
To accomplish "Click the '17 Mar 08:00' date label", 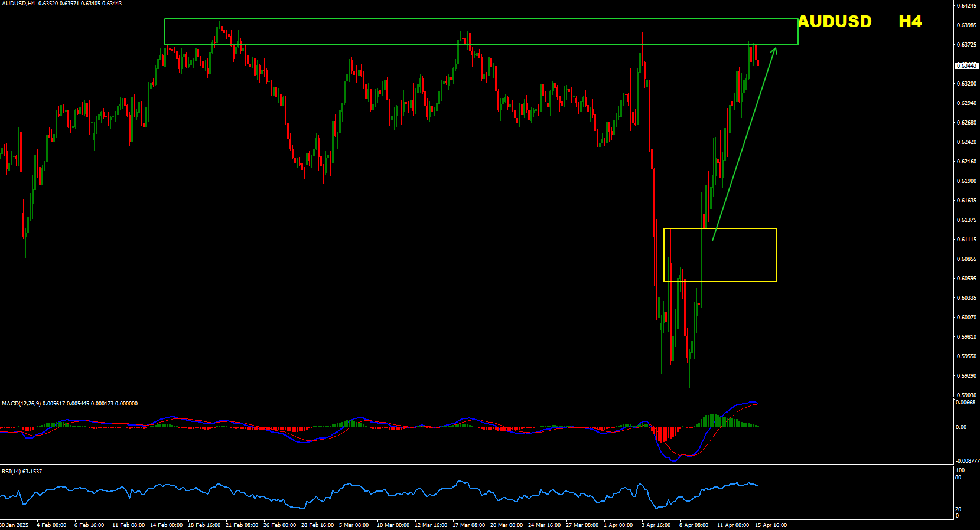I will [468, 525].
